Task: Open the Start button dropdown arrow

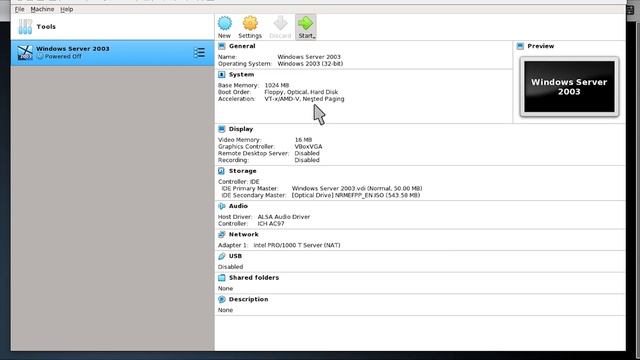Action: 314,37
